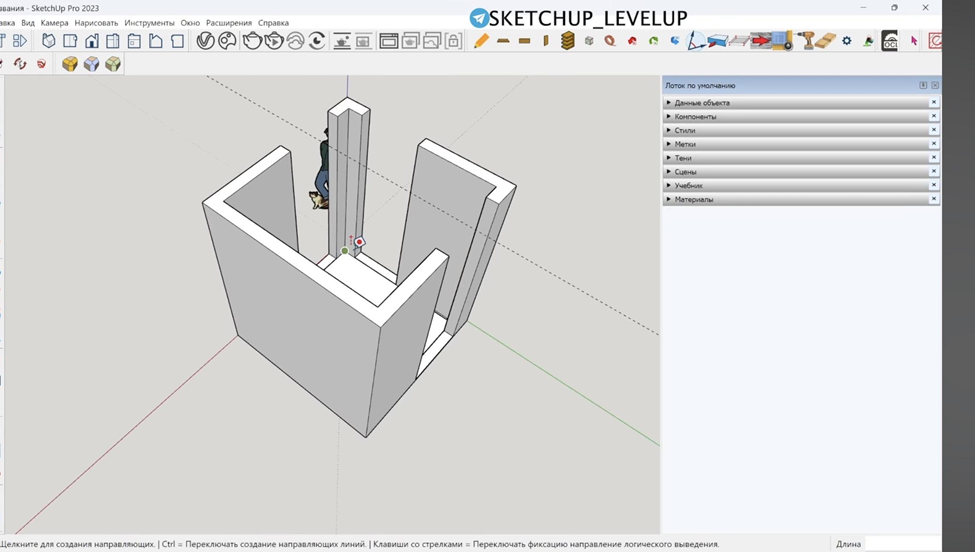
Task: Switch to the Right view
Action: coord(113,41)
